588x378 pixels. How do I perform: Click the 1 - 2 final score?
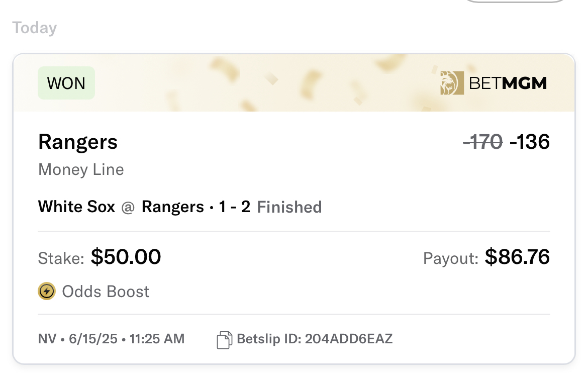pyautogui.click(x=234, y=207)
